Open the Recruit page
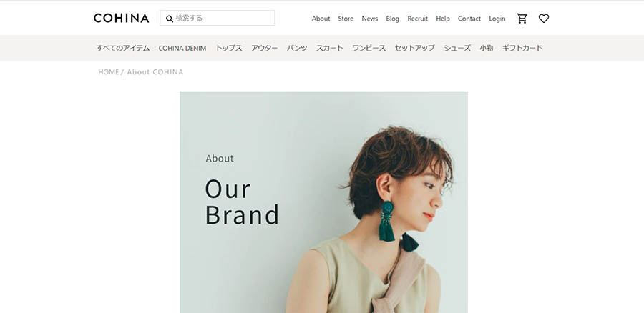644x313 pixels. coord(418,19)
